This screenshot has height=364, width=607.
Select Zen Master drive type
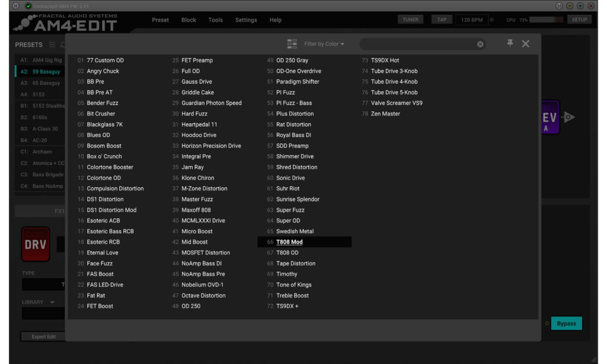click(x=385, y=114)
